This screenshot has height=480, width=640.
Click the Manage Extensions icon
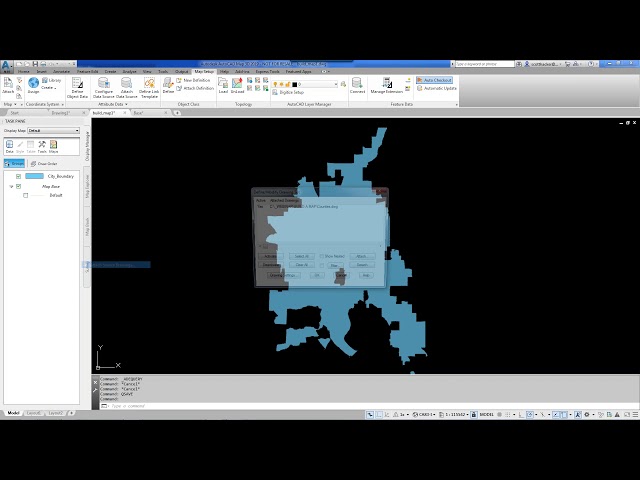click(387, 86)
